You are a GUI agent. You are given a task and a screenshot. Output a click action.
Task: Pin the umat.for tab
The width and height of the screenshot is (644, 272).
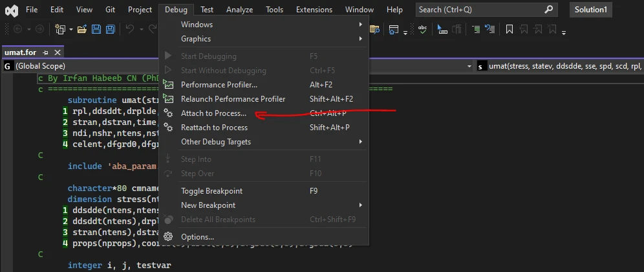pos(45,52)
